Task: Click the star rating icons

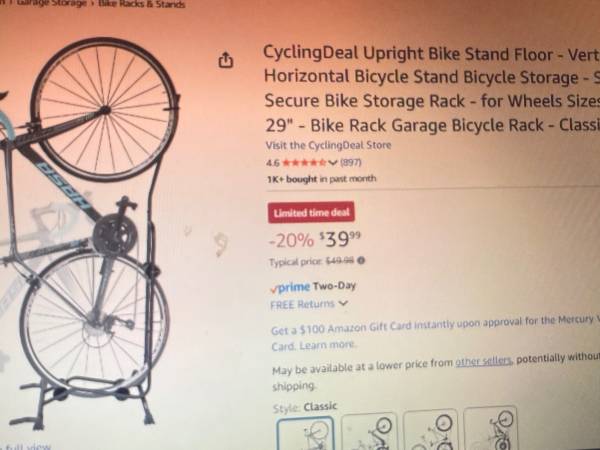Action: 304,163
